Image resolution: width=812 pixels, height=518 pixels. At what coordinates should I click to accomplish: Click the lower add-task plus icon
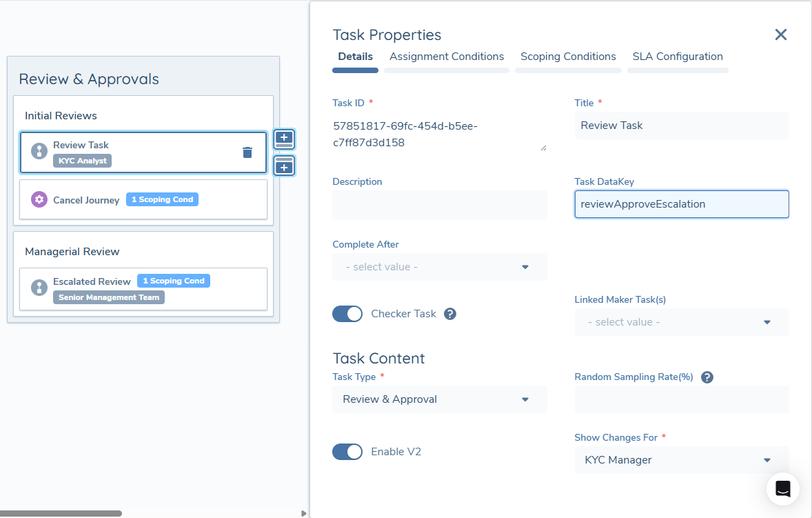pyautogui.click(x=284, y=166)
